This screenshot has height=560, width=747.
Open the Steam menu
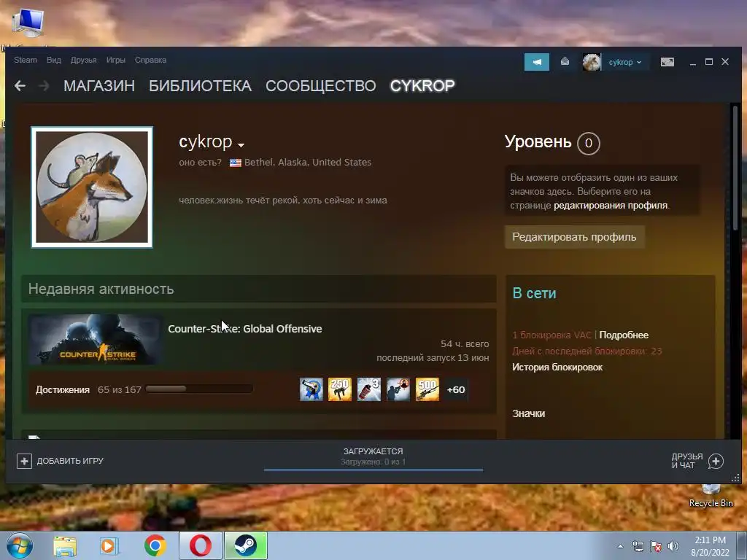(26, 60)
